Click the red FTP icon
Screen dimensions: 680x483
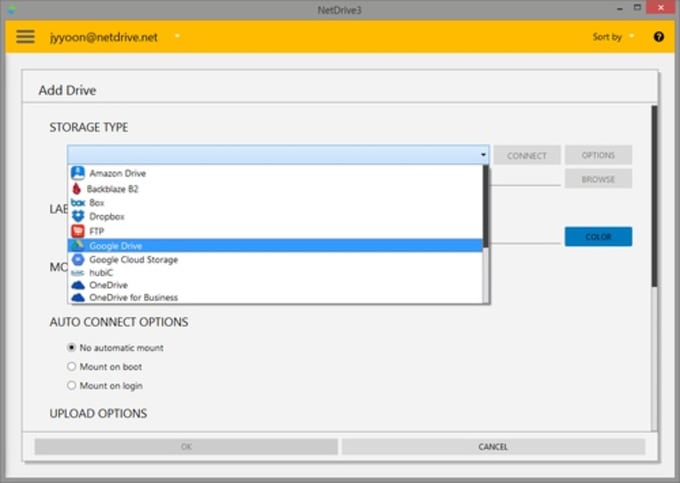(78, 231)
